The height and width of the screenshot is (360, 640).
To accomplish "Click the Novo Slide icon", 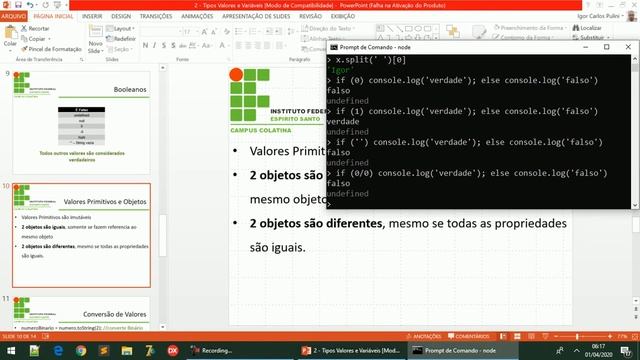I will (96, 32).
